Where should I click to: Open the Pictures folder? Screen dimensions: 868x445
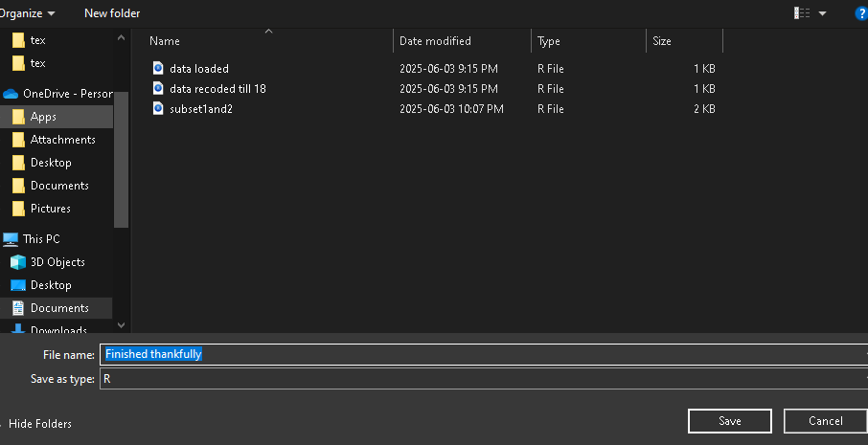50,209
